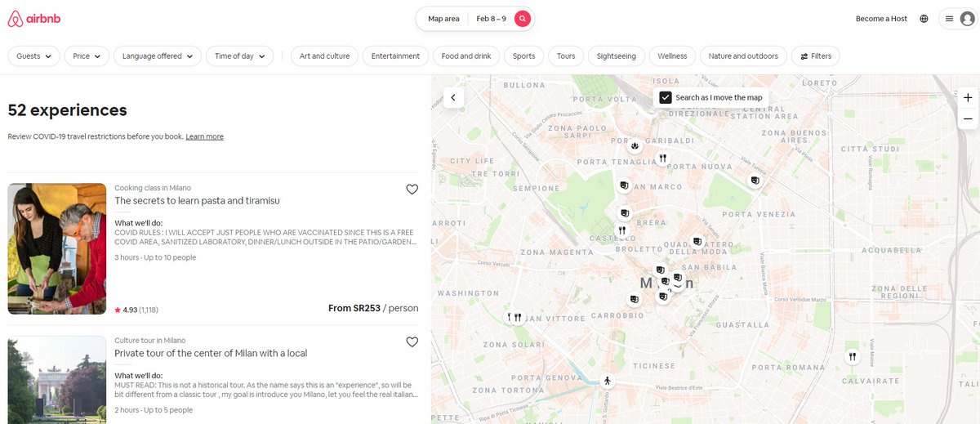This screenshot has width=980, height=424.
Task: Zoom out on the map
Action: pyautogui.click(x=968, y=118)
